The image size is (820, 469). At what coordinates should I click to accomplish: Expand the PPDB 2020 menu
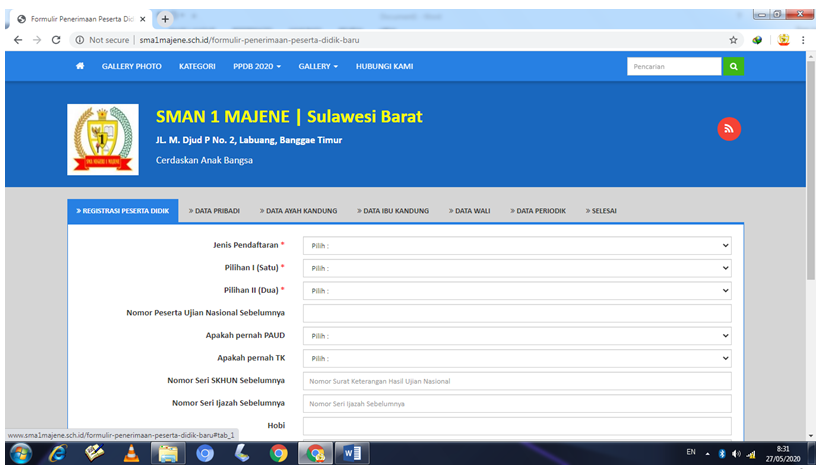point(256,67)
